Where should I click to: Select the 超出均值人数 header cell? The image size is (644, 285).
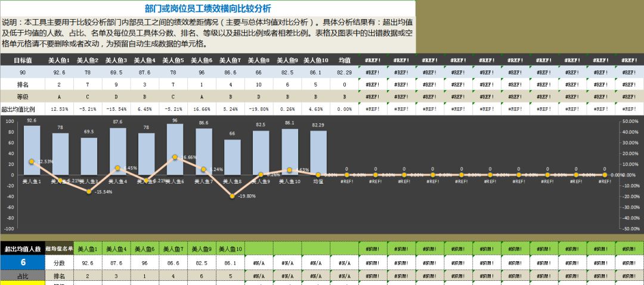pos(23,249)
